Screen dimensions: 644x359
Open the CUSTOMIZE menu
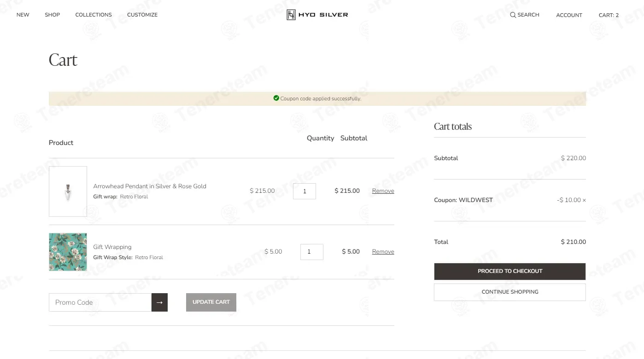pyautogui.click(x=142, y=15)
